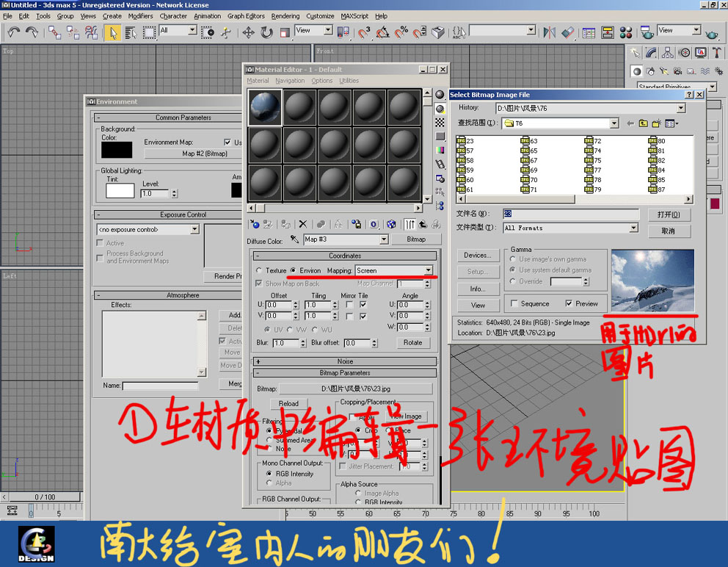Click Get Material icon in Material Editor
The image size is (728, 567).
coord(255,225)
